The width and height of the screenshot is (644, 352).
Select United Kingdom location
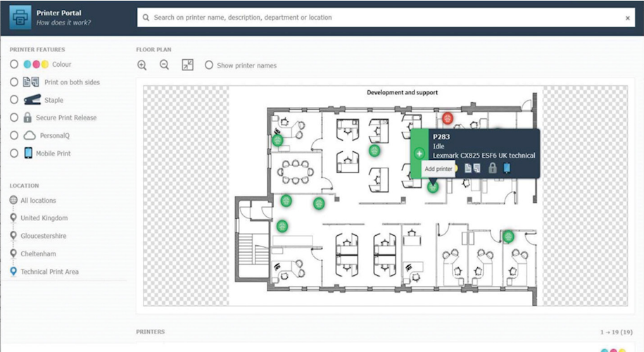pyautogui.click(x=44, y=218)
